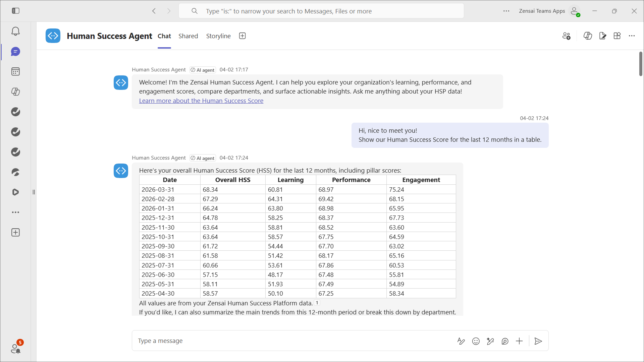Open the Copilot icon in chat header
644x362 pixels.
click(x=588, y=36)
